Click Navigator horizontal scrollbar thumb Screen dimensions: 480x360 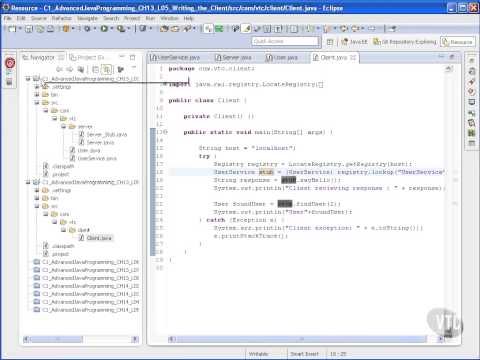56,339
